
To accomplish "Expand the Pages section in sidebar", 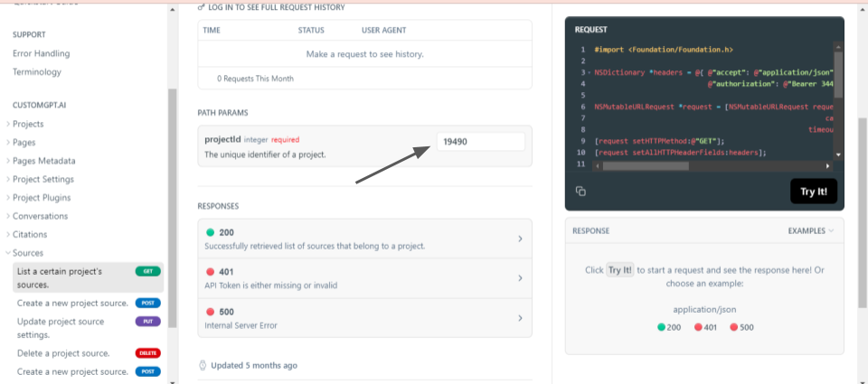I will (8, 142).
